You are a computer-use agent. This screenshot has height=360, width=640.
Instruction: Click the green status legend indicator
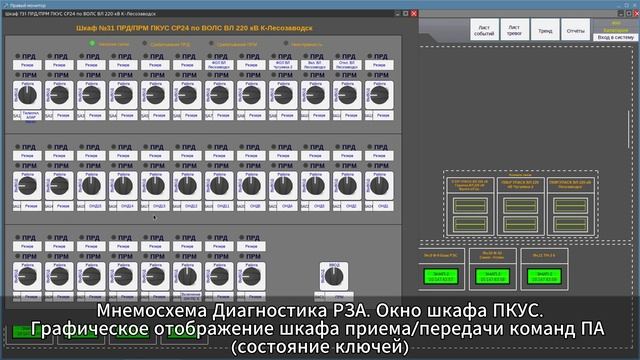coord(92,43)
